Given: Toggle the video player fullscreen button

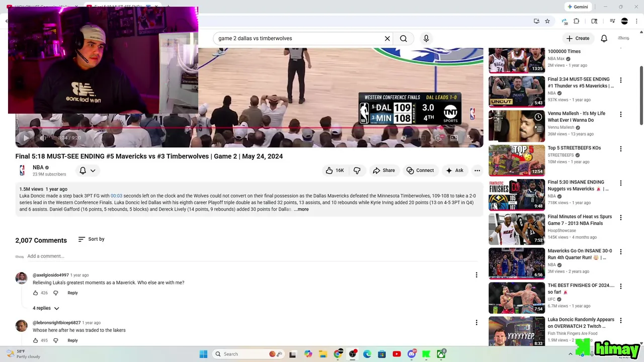Looking at the screenshot, I should [x=470, y=138].
